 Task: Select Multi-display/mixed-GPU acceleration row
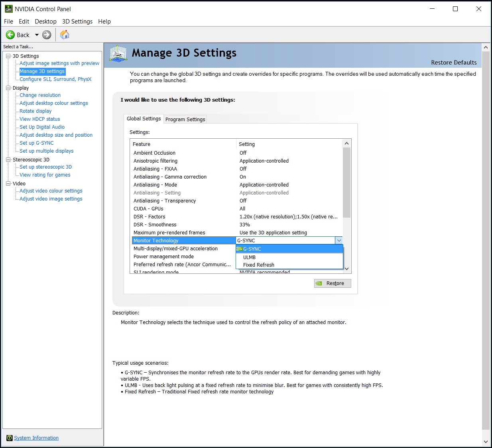pos(184,249)
